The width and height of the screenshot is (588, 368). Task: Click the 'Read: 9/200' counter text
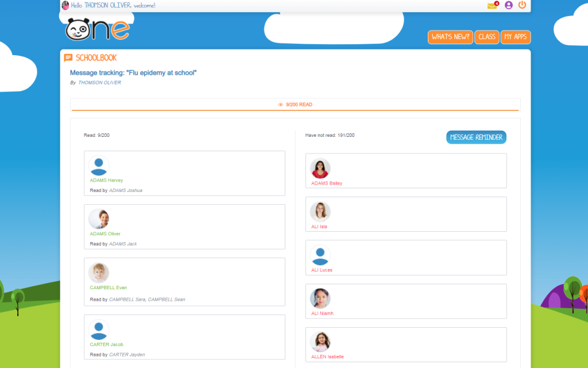[x=96, y=135]
